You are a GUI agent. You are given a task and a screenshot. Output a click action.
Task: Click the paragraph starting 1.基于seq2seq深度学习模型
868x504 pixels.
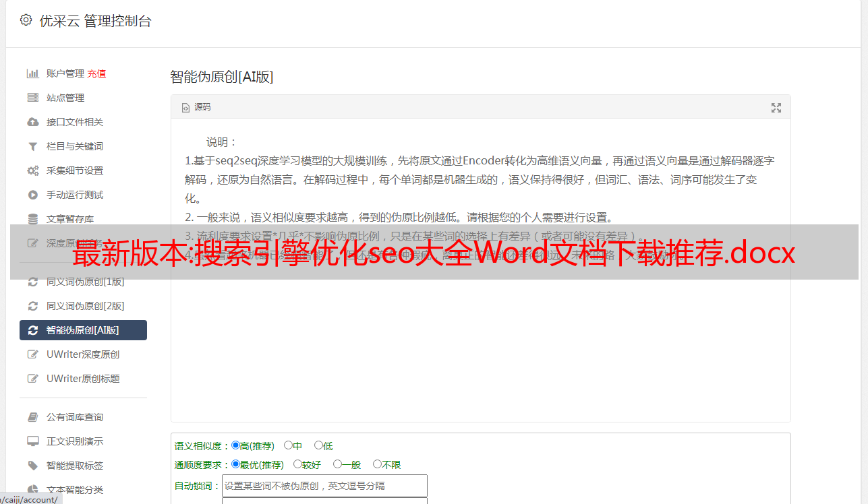480,180
